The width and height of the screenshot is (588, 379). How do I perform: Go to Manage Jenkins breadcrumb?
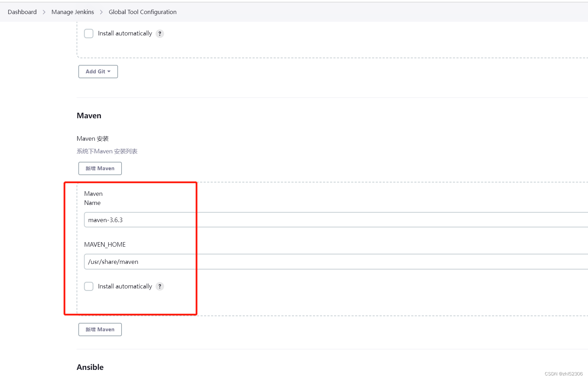[73, 12]
